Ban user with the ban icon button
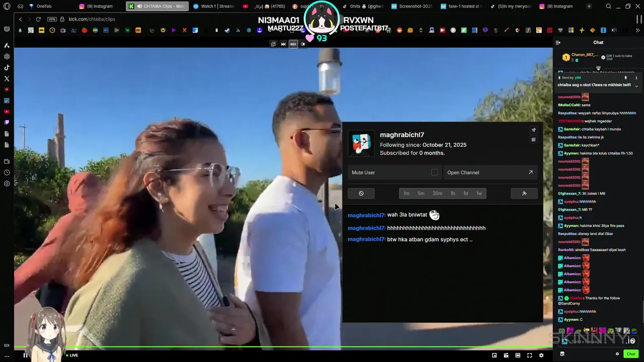This screenshot has width=644, height=362. (x=361, y=193)
